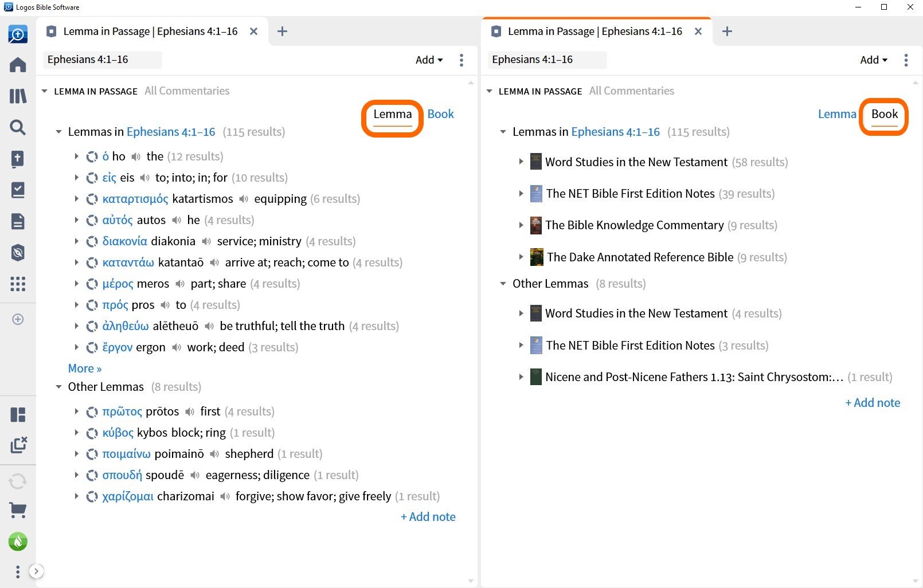
Task: Expand the αὐτός autos lemma row
Action: (76, 220)
